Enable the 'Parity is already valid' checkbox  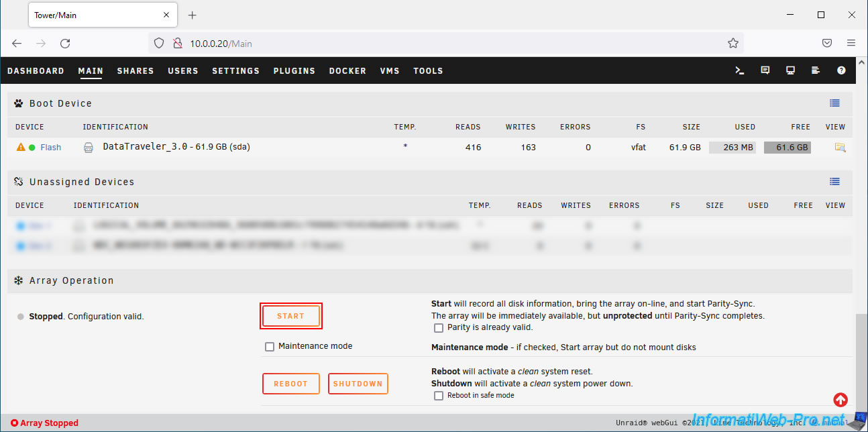pyautogui.click(x=439, y=328)
